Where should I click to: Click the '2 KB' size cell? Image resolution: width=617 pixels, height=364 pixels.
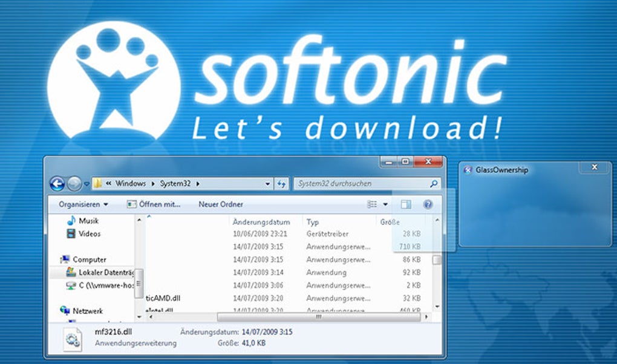pyautogui.click(x=414, y=285)
